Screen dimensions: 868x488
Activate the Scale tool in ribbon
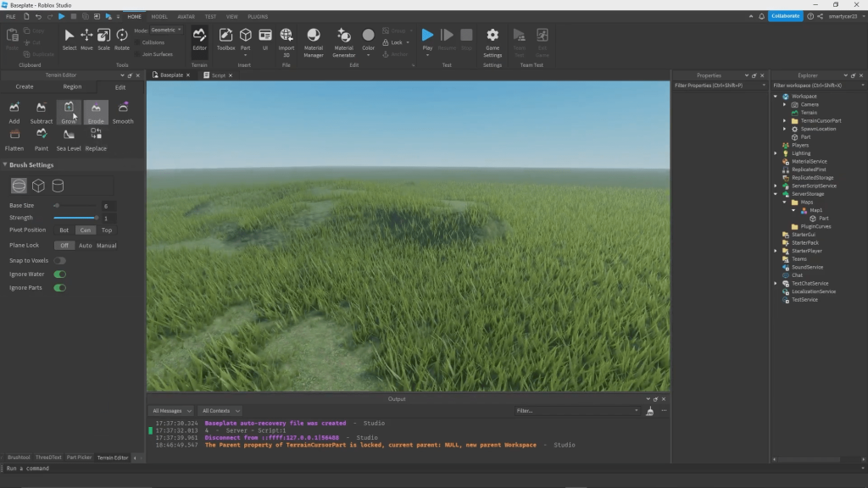[x=103, y=40]
